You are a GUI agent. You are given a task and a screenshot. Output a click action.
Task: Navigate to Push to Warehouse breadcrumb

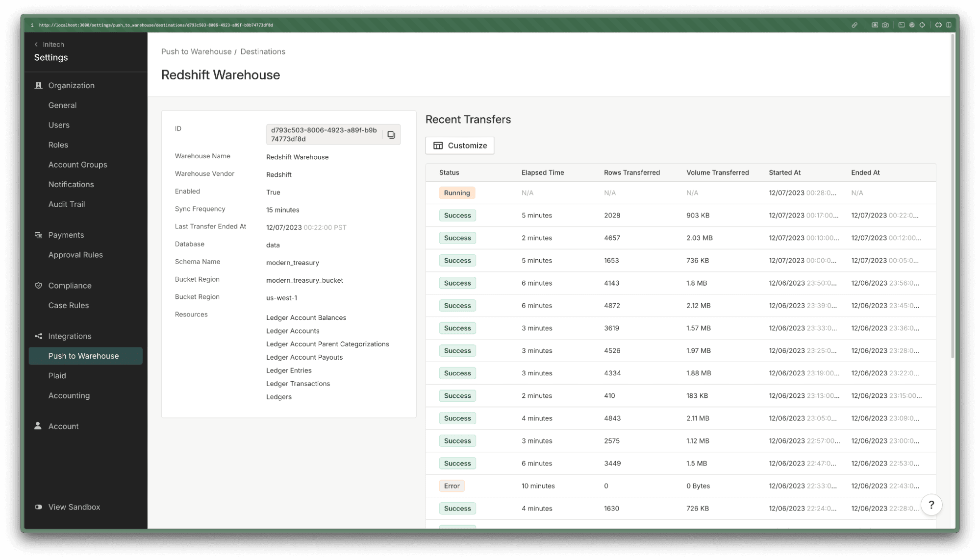(x=196, y=51)
